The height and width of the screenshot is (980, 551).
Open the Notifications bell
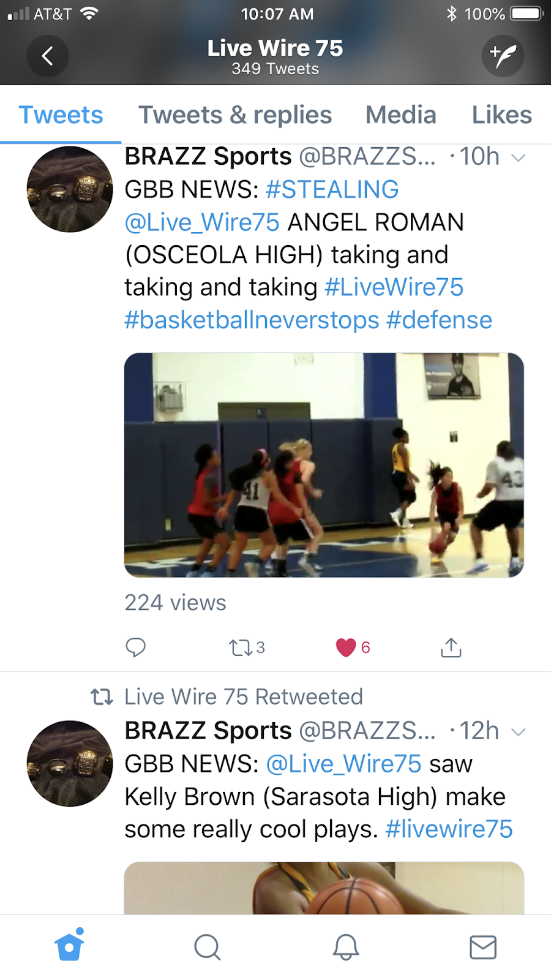tap(346, 947)
